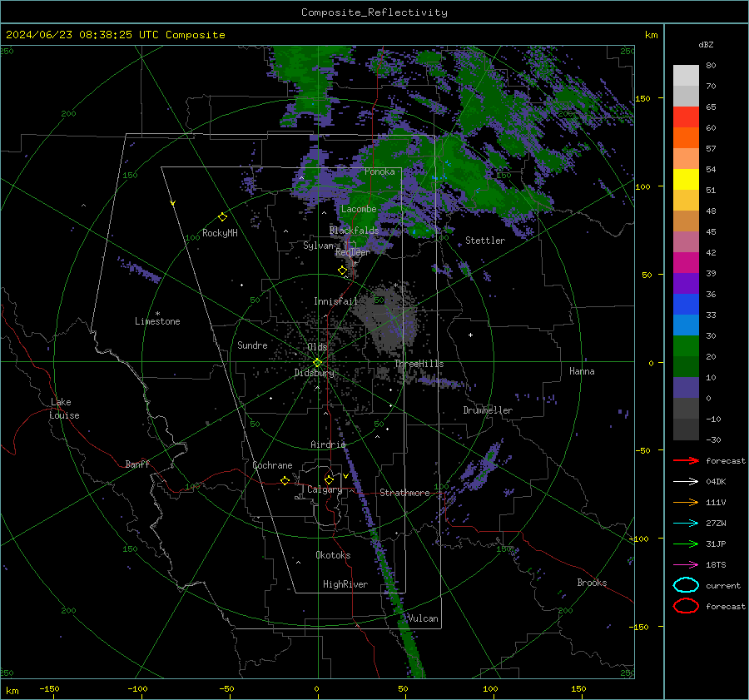The image size is (749, 700).
Task: Click the 'HighRiver' map label
Action: [x=345, y=584]
